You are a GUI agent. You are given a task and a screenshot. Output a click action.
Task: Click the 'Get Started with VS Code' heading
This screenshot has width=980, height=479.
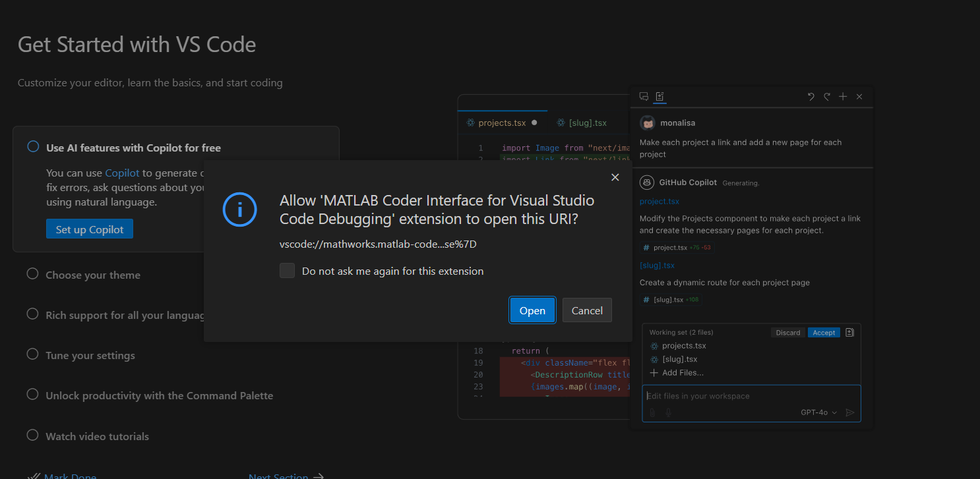(137, 44)
